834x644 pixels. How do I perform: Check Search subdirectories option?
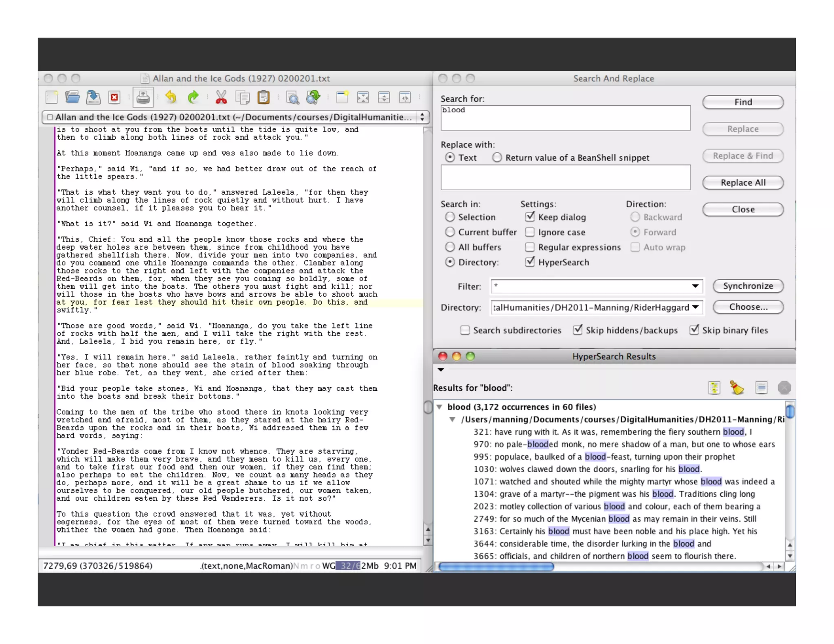[465, 330]
